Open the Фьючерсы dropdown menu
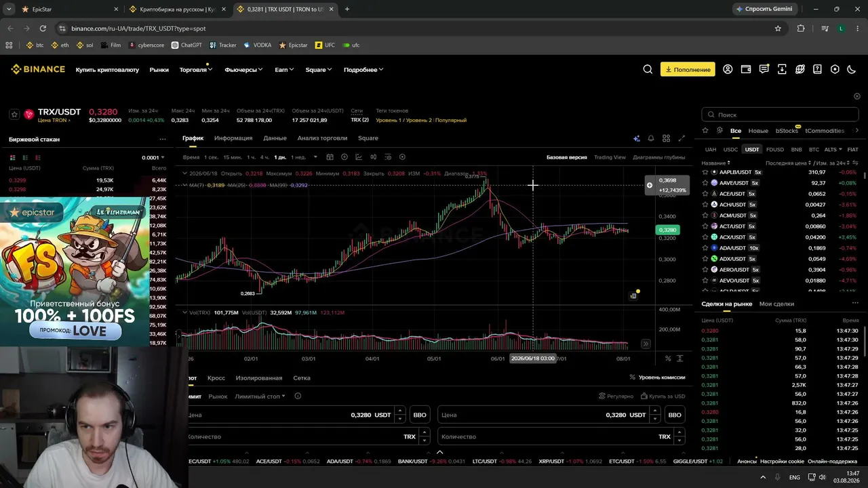 pos(243,70)
